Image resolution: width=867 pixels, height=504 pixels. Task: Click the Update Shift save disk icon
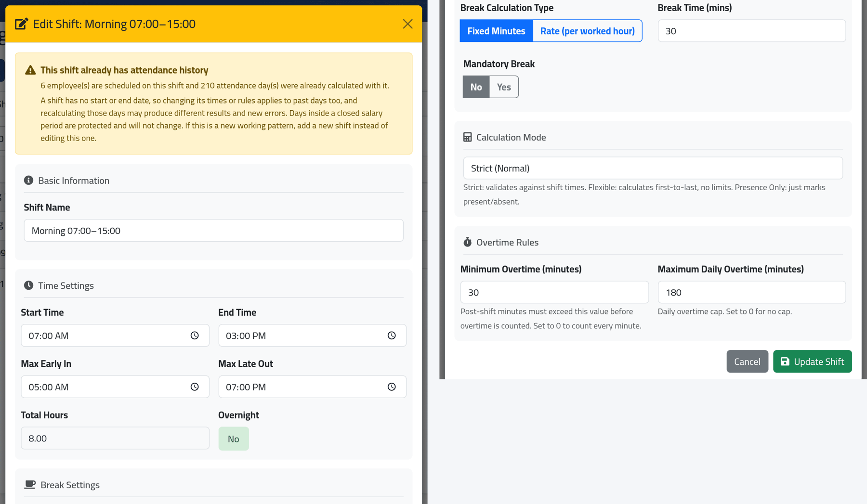785,362
